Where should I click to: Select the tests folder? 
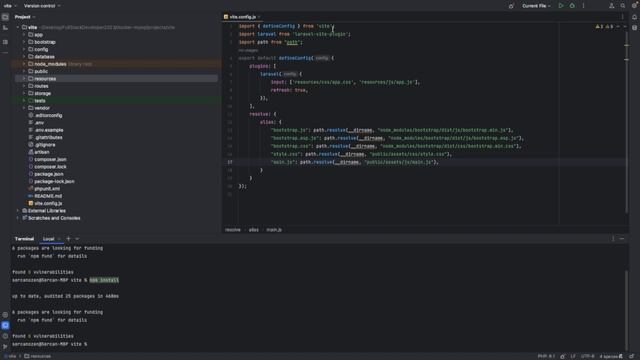(x=40, y=101)
